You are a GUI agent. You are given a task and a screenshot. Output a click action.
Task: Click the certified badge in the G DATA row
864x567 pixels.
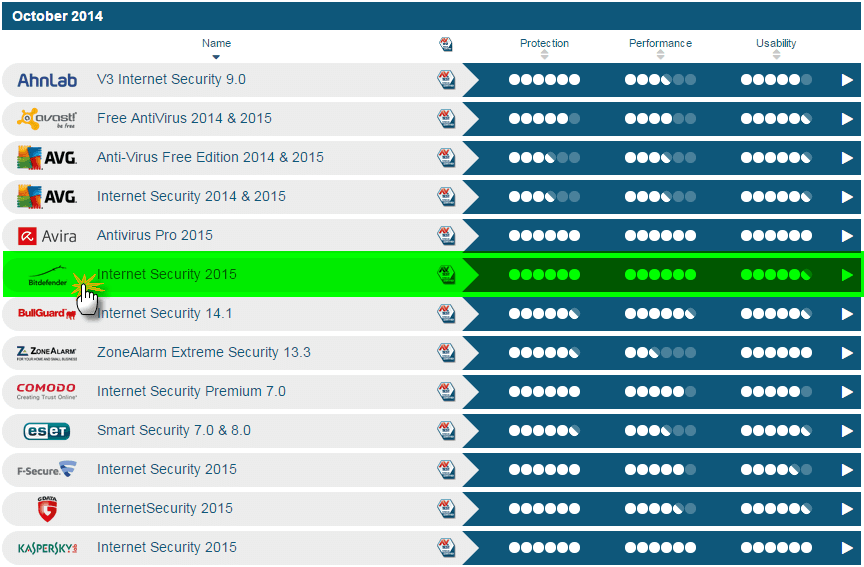coord(446,509)
